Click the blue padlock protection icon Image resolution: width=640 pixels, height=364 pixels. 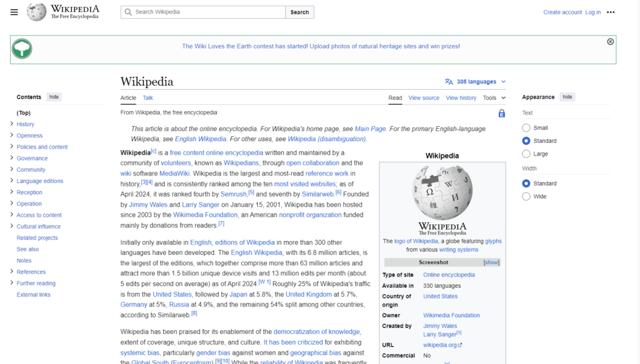(502, 113)
